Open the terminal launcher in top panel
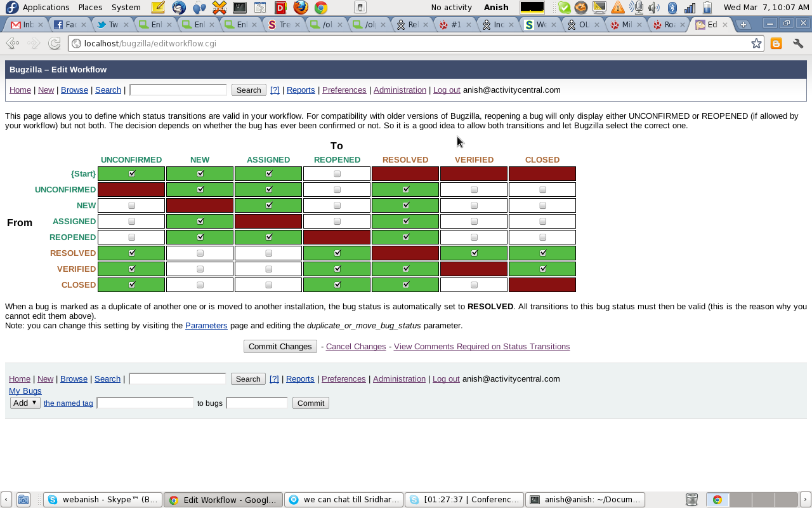 pos(239,8)
